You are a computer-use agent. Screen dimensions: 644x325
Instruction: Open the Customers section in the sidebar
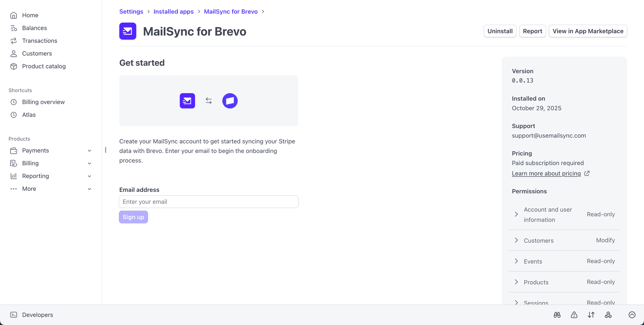[37, 53]
